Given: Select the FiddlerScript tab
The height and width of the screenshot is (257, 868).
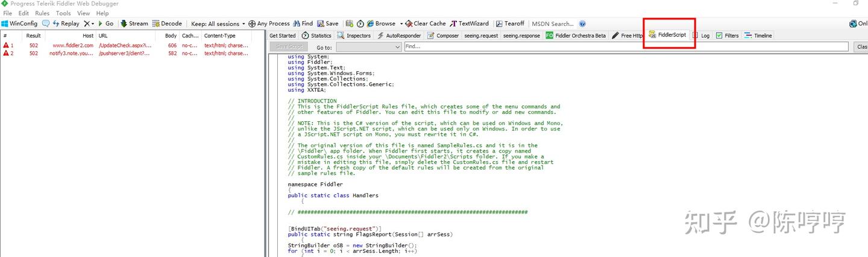Looking at the screenshot, I should pos(667,35).
